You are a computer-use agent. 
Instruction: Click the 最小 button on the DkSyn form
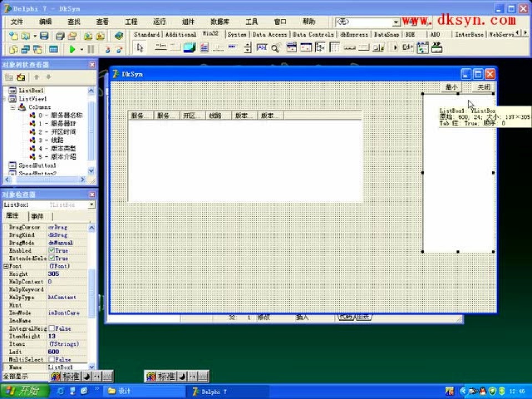pos(451,87)
